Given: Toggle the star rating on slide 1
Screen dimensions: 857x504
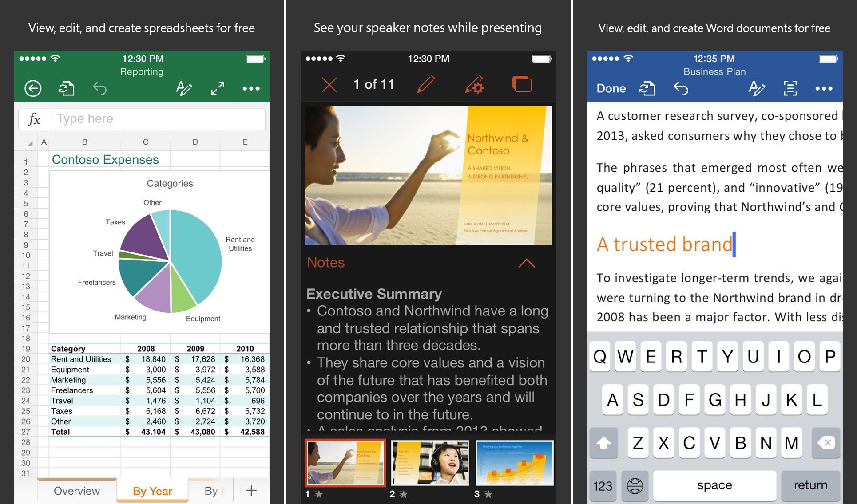Looking at the screenshot, I should coord(322,496).
